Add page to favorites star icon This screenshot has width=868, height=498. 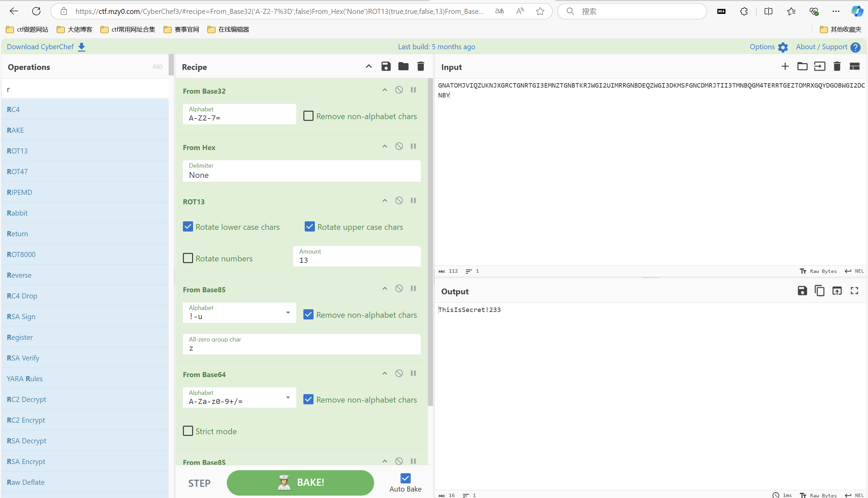(x=540, y=11)
